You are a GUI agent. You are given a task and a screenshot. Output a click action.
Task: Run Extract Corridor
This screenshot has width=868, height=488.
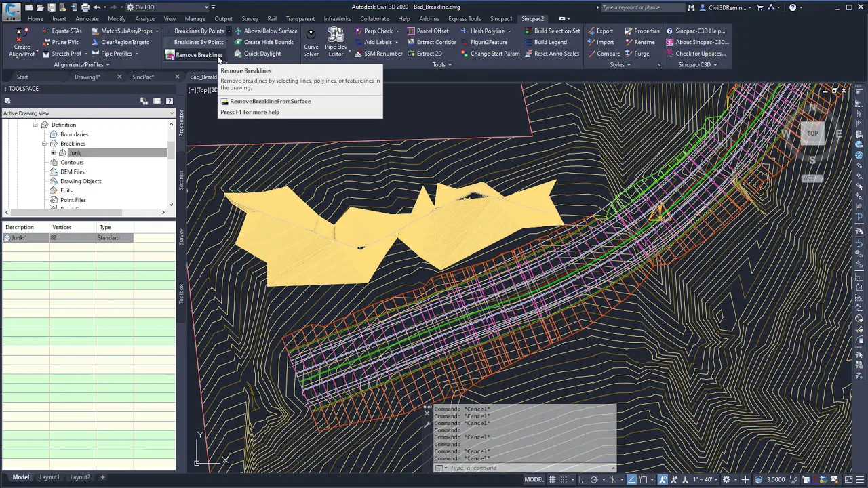point(431,42)
